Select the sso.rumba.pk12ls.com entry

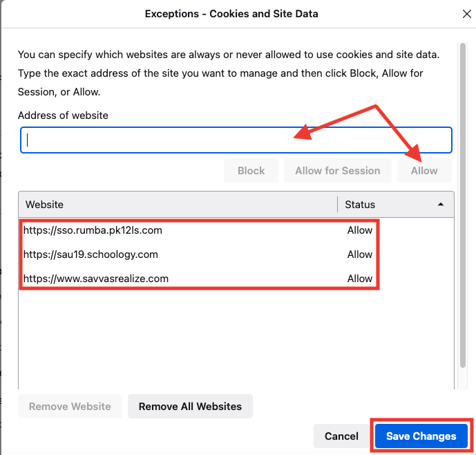[x=93, y=230]
